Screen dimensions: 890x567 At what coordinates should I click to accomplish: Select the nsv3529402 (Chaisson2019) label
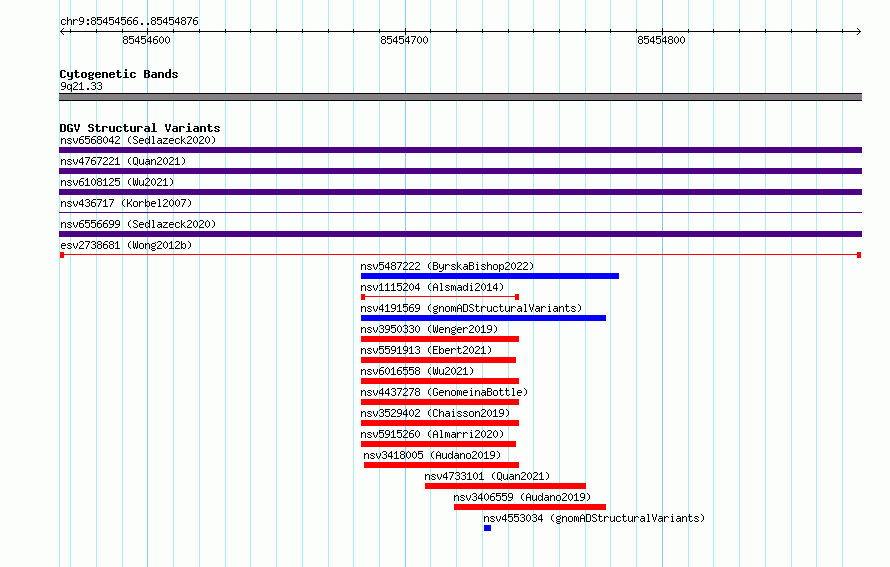click(x=435, y=413)
